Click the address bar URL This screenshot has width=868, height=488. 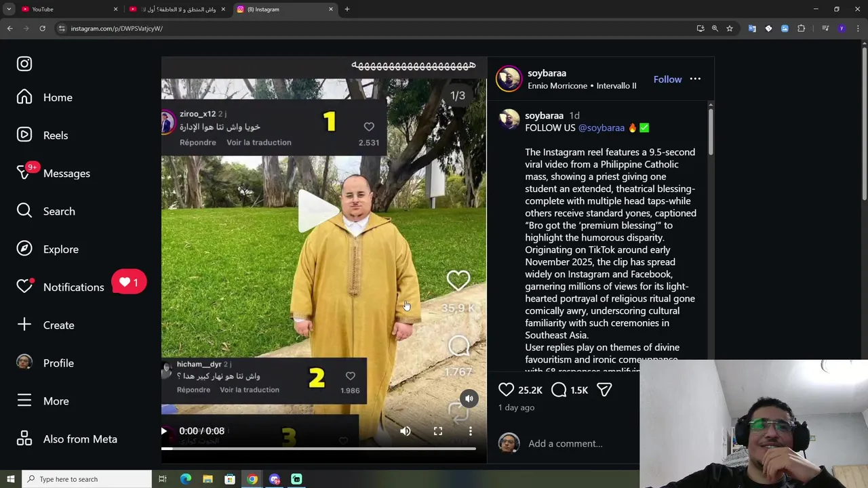click(117, 28)
